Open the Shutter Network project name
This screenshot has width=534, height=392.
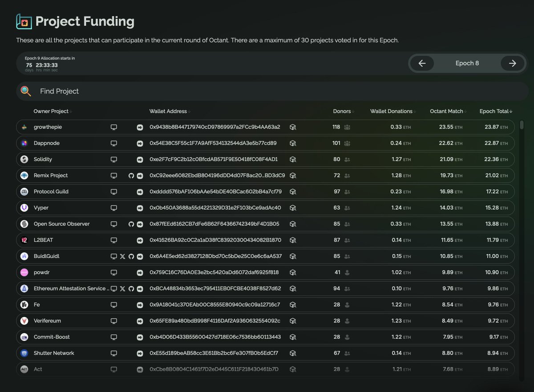54,353
